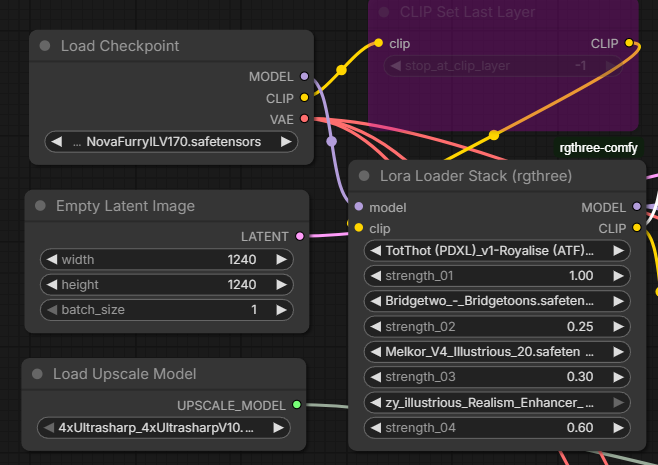Click the CLIP output socket on Load Checkpoint
Screen dimensions: 658x465
point(304,98)
